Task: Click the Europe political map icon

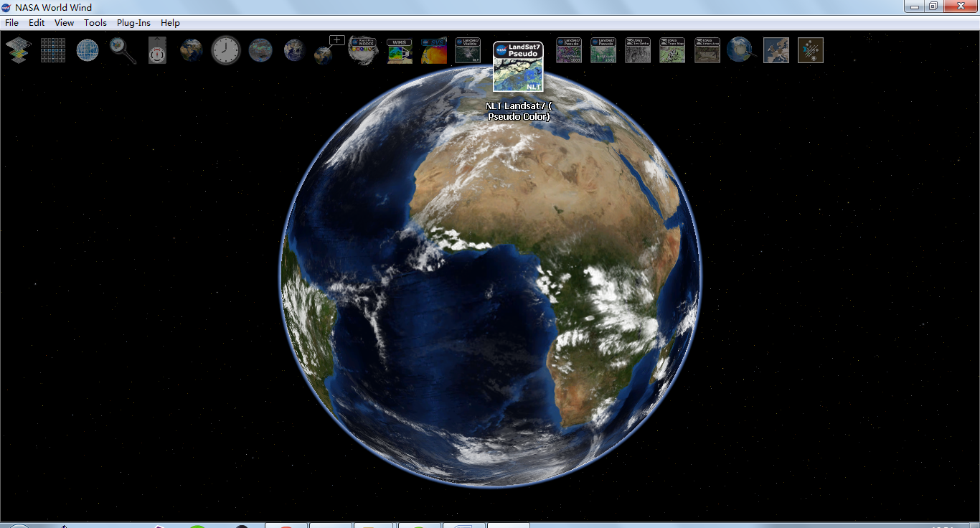Action: pyautogui.click(x=776, y=50)
